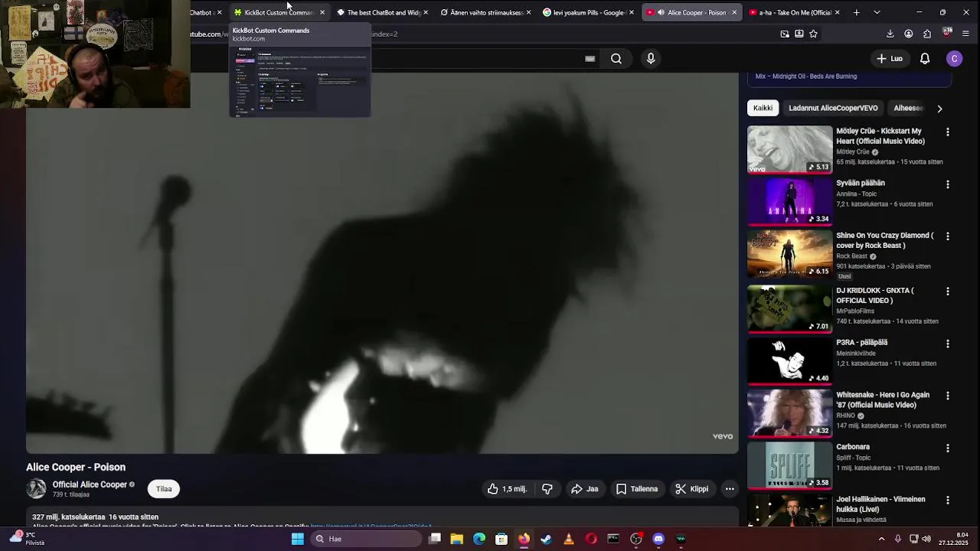980x551 pixels.
Task: Open YouTube notifications bell
Action: 925,59
